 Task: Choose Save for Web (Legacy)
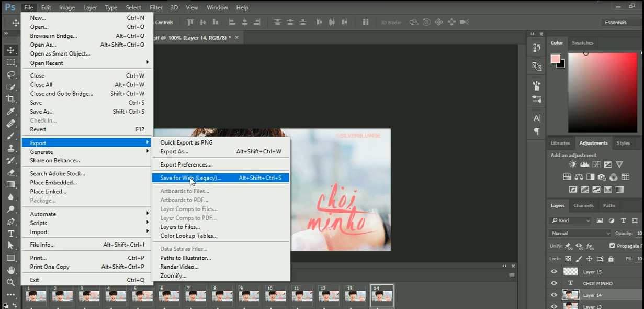pyautogui.click(x=220, y=178)
